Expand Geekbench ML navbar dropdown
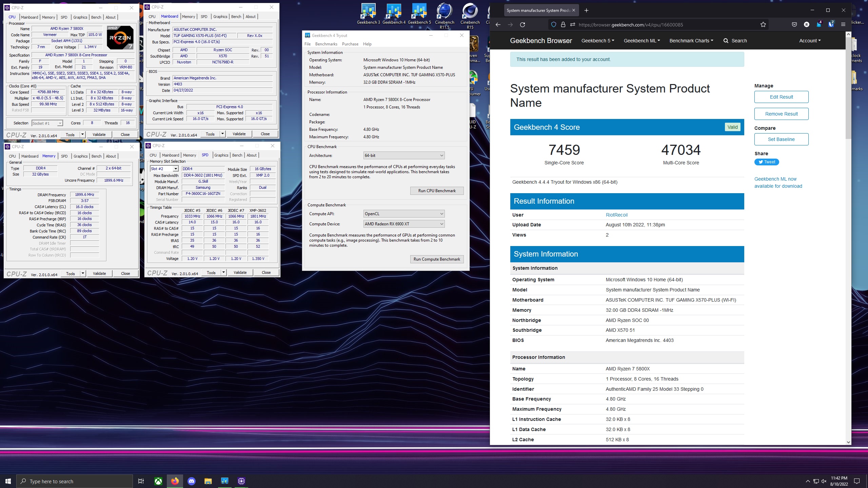 [642, 41]
